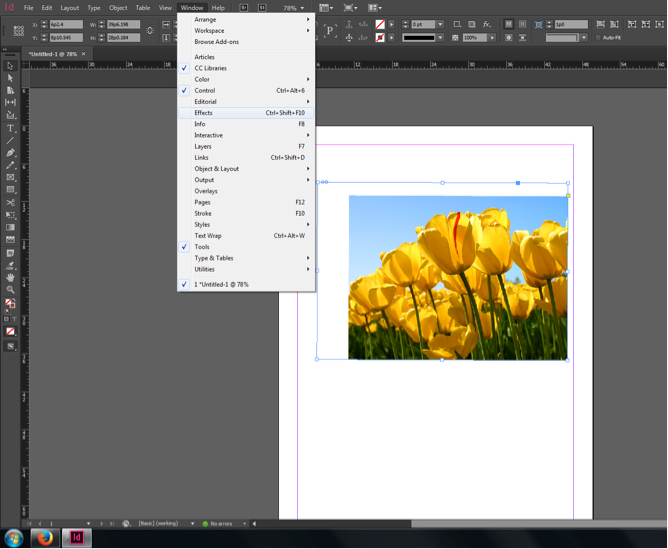The width and height of the screenshot is (668, 549).
Task: Select the Pen tool
Action: tap(10, 152)
